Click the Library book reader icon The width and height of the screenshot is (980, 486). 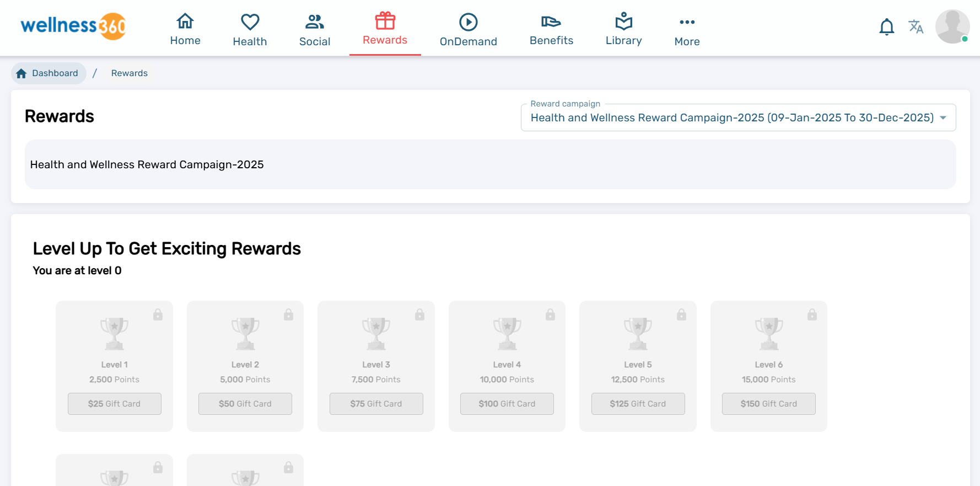(x=624, y=21)
